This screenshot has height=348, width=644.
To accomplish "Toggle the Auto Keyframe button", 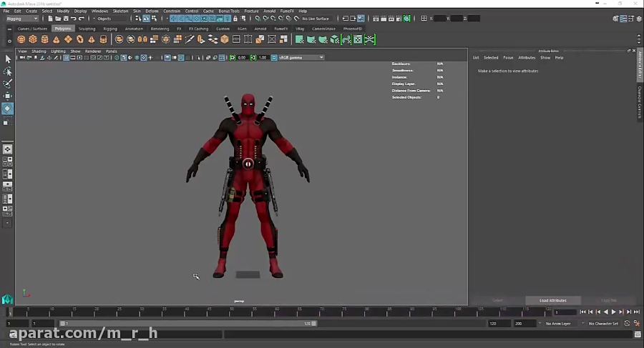I will pyautogui.click(x=627, y=324).
